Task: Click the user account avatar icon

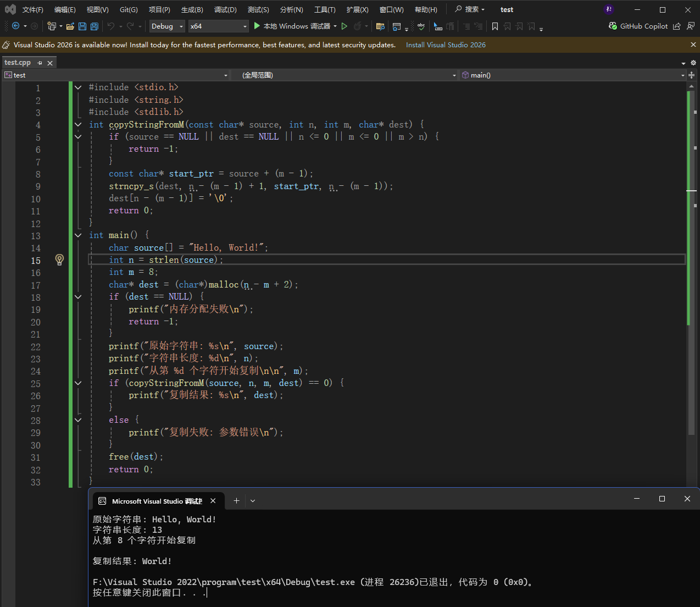Action: 608,9
